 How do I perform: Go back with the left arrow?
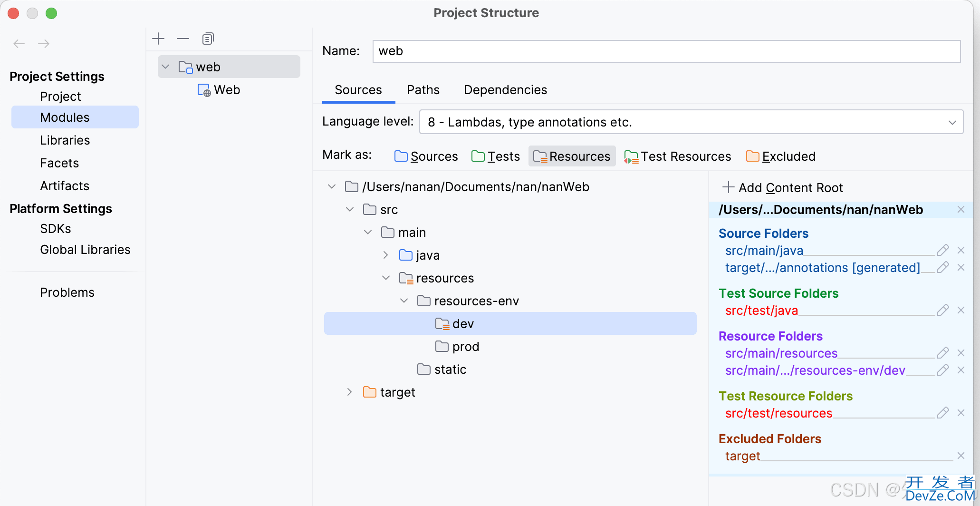tap(19, 44)
